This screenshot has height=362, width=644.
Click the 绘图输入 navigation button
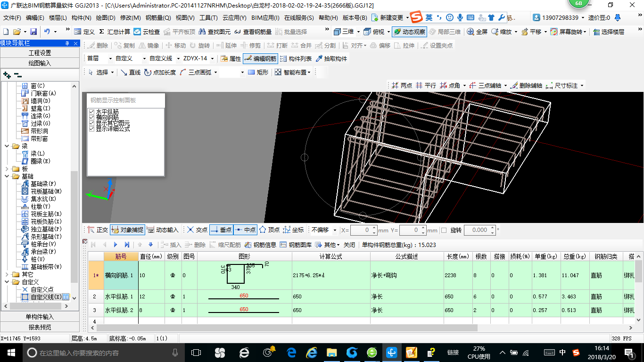point(40,63)
